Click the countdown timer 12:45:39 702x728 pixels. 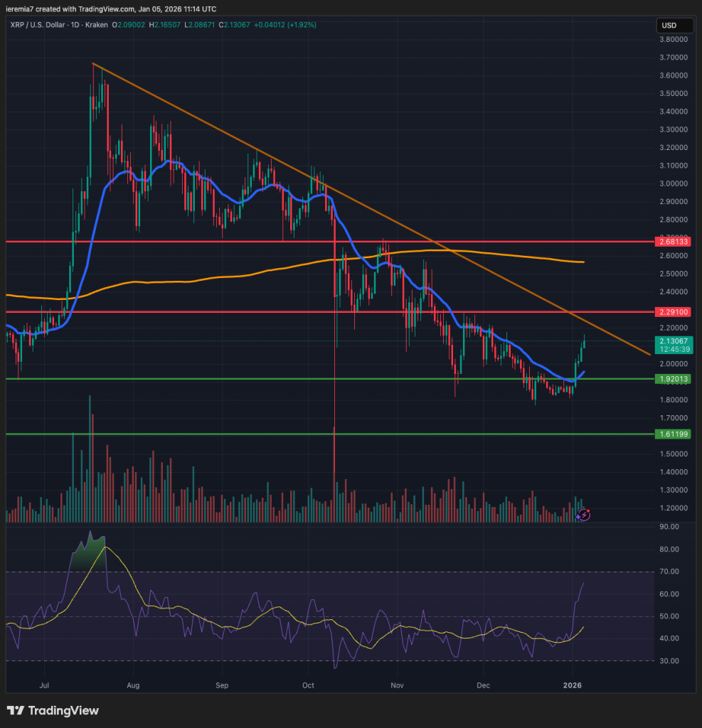[674, 350]
